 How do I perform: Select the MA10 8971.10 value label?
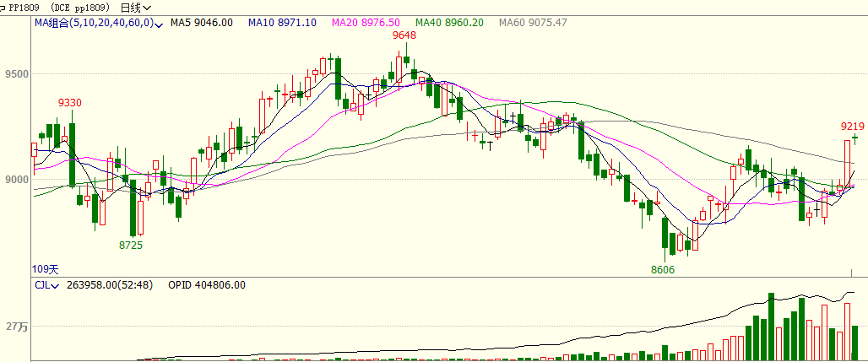pyautogui.click(x=282, y=23)
